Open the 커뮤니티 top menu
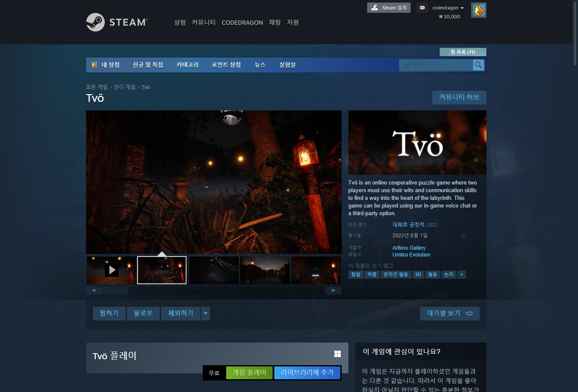The width and height of the screenshot is (578, 392). [x=204, y=22]
